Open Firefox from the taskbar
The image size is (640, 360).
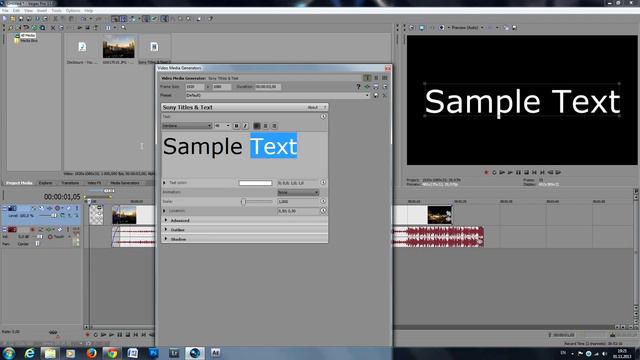point(91,353)
